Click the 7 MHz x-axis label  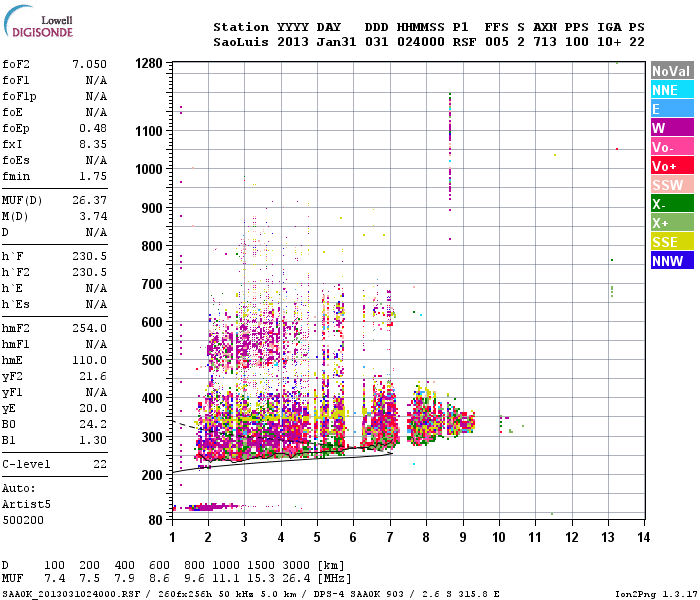390,537
